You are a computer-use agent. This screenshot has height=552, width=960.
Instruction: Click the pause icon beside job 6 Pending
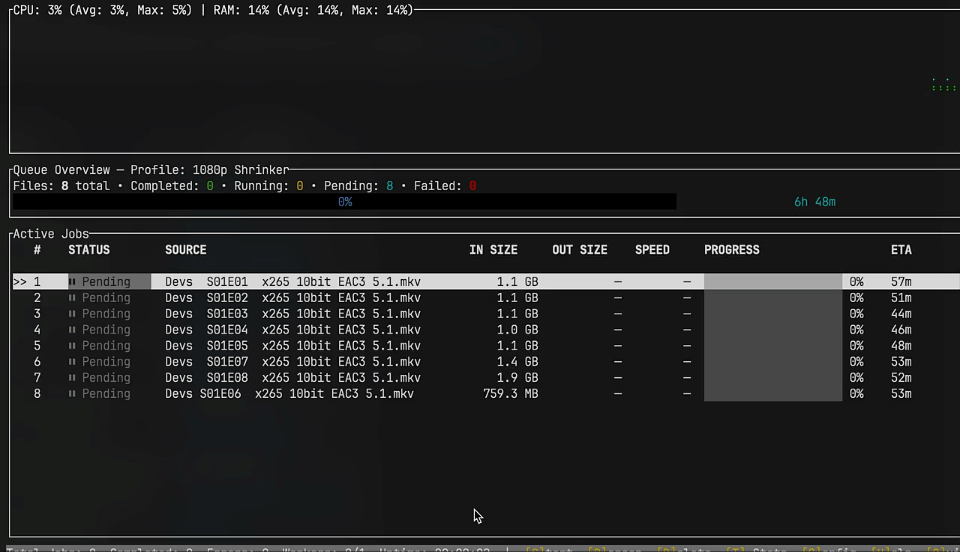tap(72, 362)
